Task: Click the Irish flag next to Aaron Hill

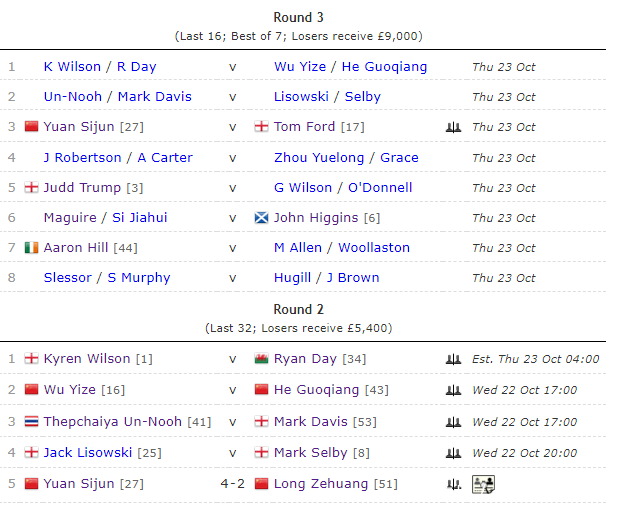Action: 31,248
